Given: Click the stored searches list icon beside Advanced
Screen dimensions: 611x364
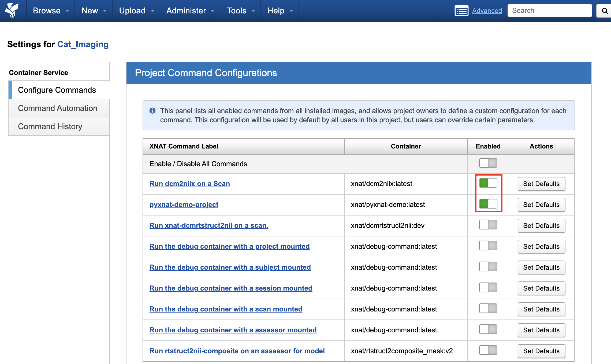Looking at the screenshot, I should click(461, 11).
